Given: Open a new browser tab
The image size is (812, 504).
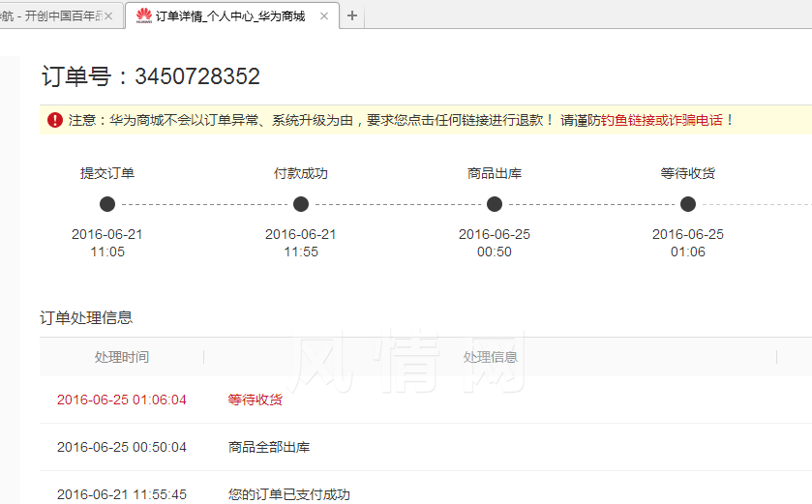Looking at the screenshot, I should tap(352, 16).
